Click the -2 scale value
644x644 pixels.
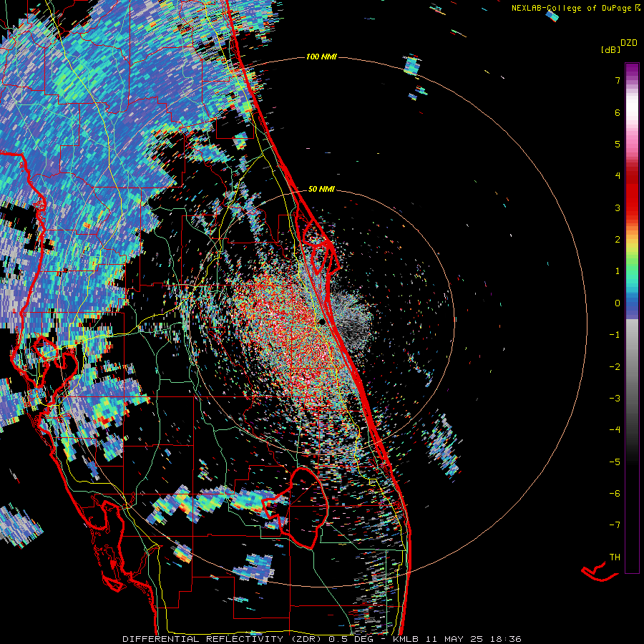[x=615, y=367]
